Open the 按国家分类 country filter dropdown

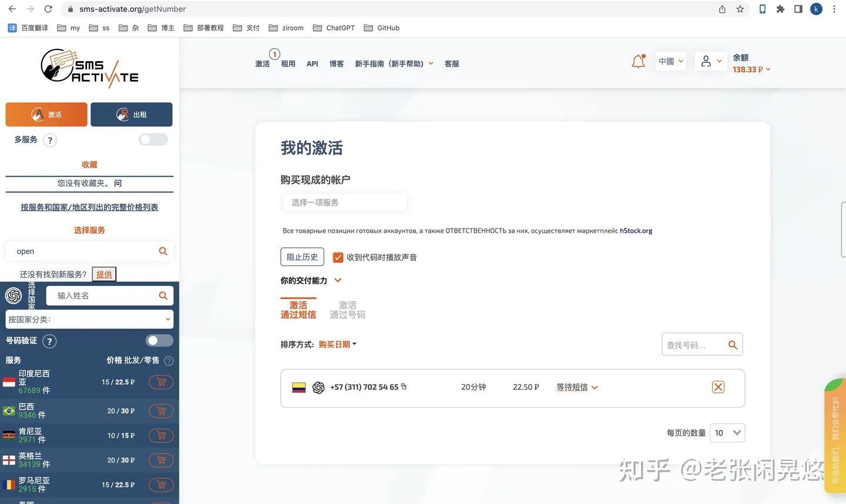(x=89, y=319)
